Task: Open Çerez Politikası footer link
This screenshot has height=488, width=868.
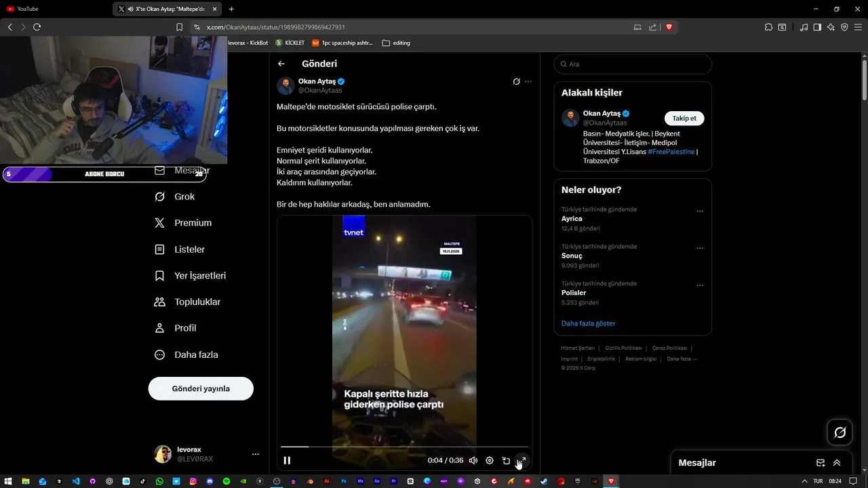Action: tap(669, 348)
